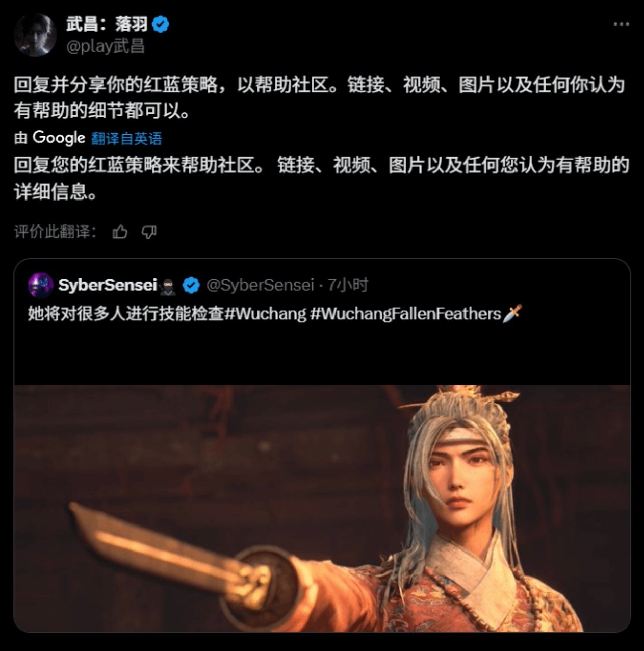Click the SyberSensei avatar in quoted post
The image size is (644, 651).
[x=41, y=285]
